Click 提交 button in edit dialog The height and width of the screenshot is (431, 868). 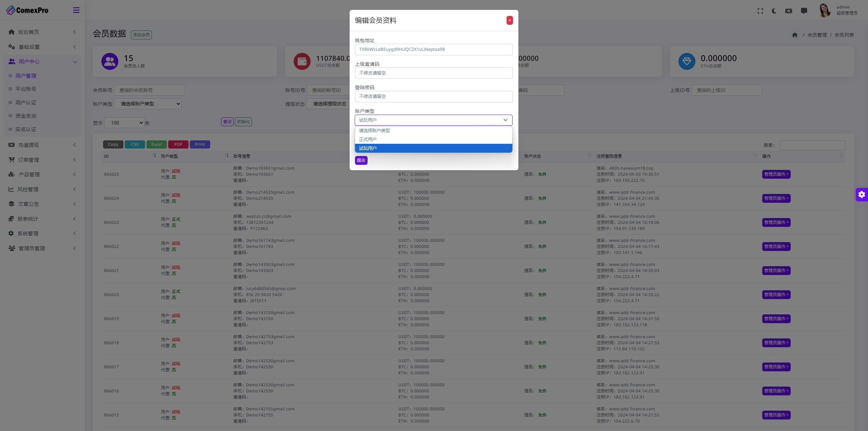pos(361,160)
